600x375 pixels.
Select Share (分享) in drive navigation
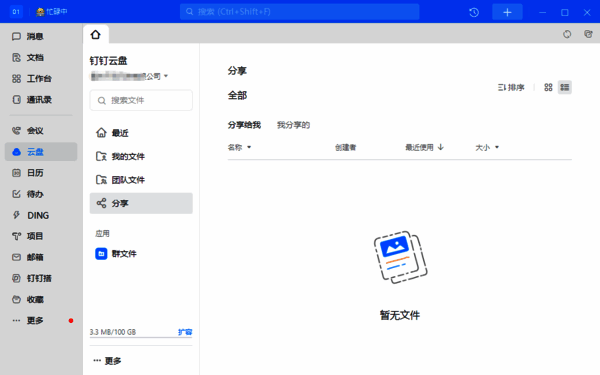point(141,203)
